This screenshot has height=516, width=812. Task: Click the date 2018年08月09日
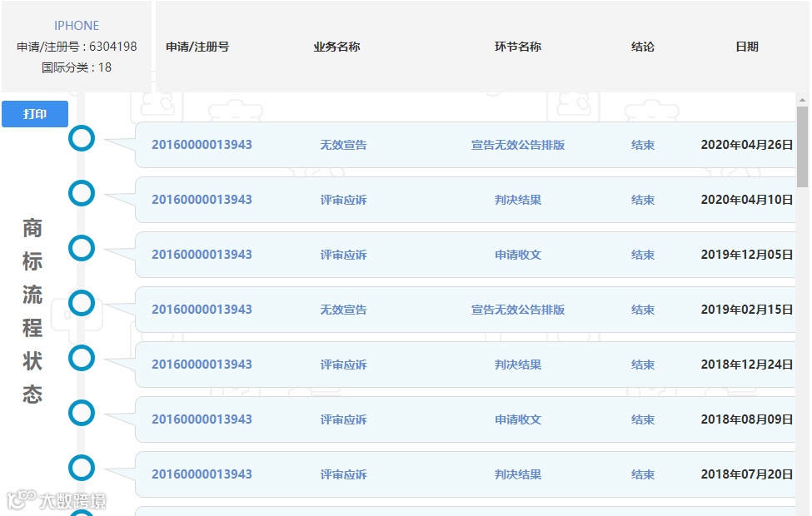click(x=747, y=419)
